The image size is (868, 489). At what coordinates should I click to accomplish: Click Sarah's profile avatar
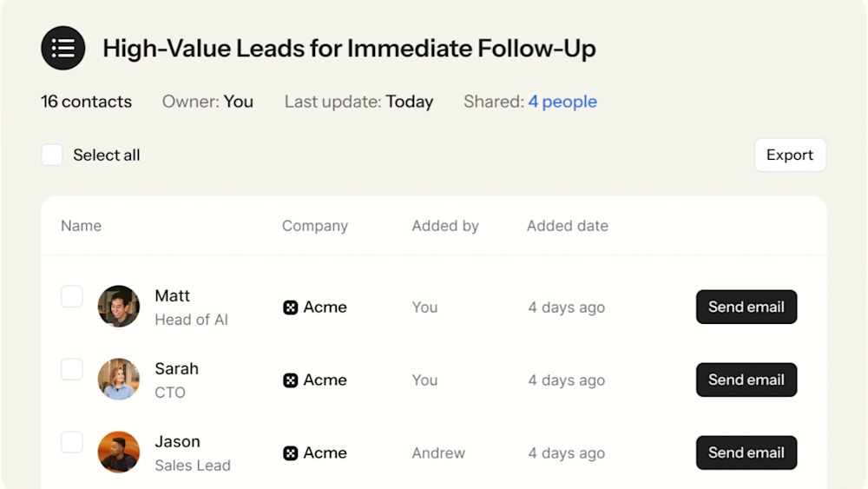(119, 380)
